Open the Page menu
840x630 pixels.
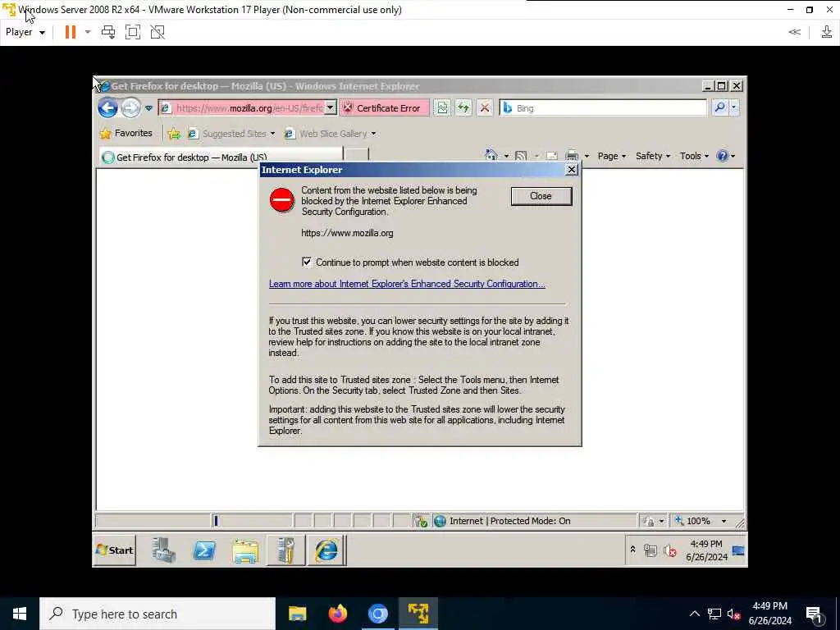click(612, 156)
